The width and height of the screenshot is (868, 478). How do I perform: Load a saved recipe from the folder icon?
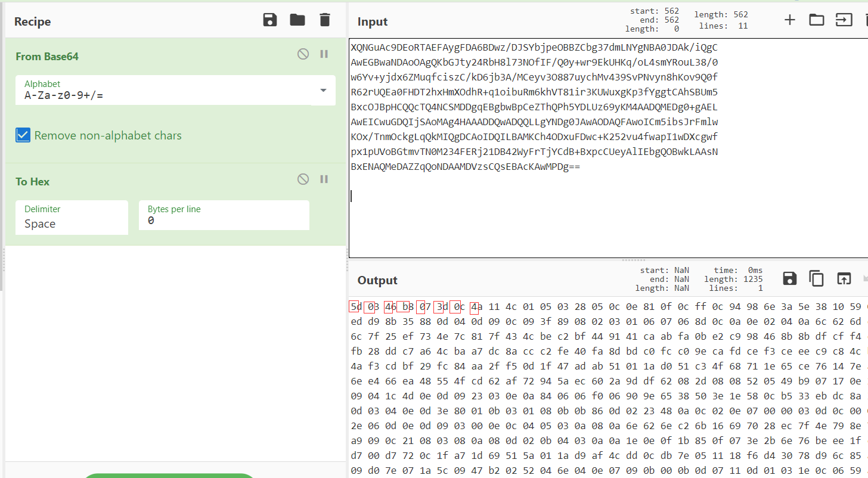(x=297, y=20)
